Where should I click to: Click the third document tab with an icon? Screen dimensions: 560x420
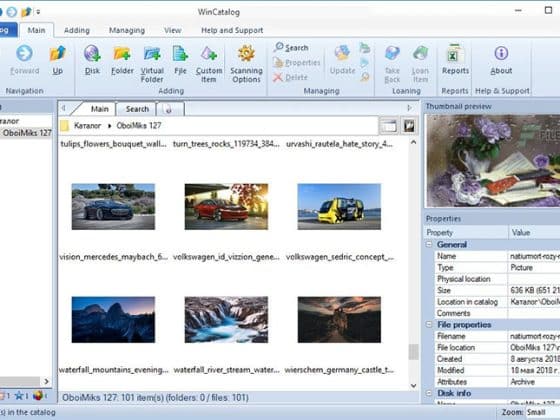pos(170,109)
